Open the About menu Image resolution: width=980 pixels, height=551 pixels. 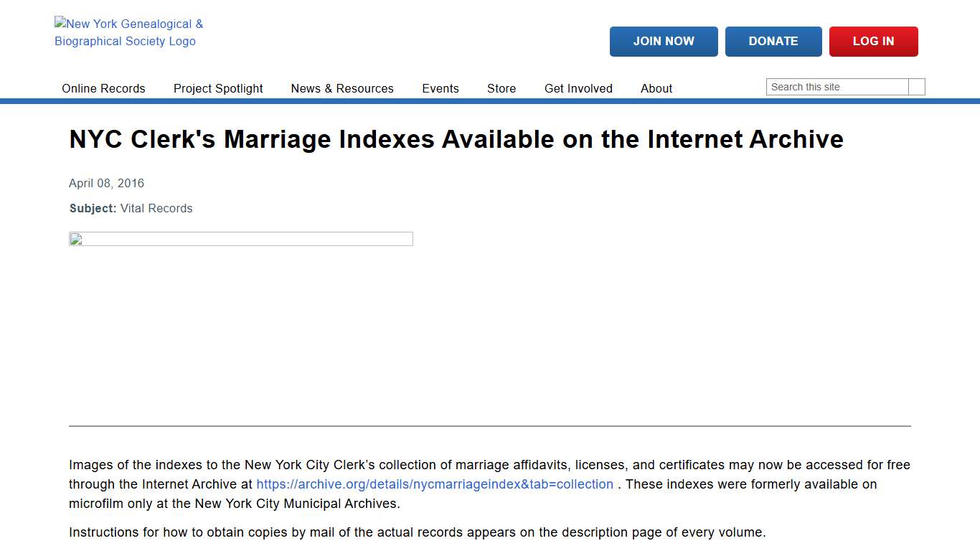point(656,88)
